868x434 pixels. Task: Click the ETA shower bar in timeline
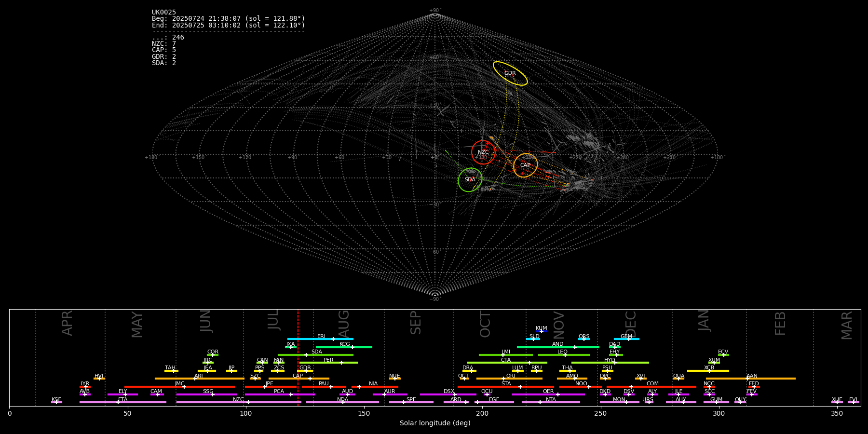(123, 402)
